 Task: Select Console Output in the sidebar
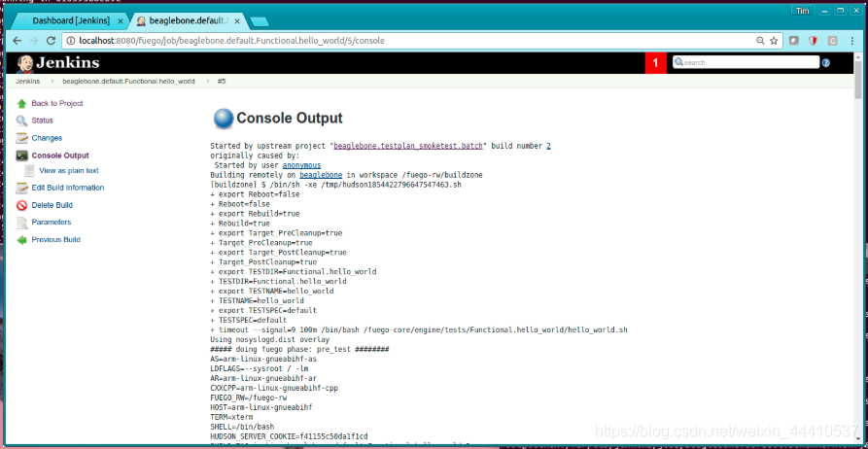(60, 156)
